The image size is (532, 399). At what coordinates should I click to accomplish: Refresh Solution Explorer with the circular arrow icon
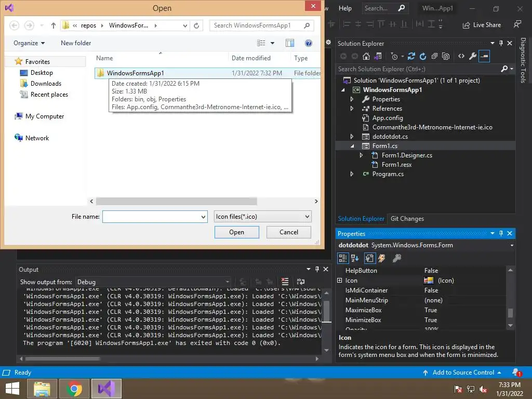tap(423, 56)
